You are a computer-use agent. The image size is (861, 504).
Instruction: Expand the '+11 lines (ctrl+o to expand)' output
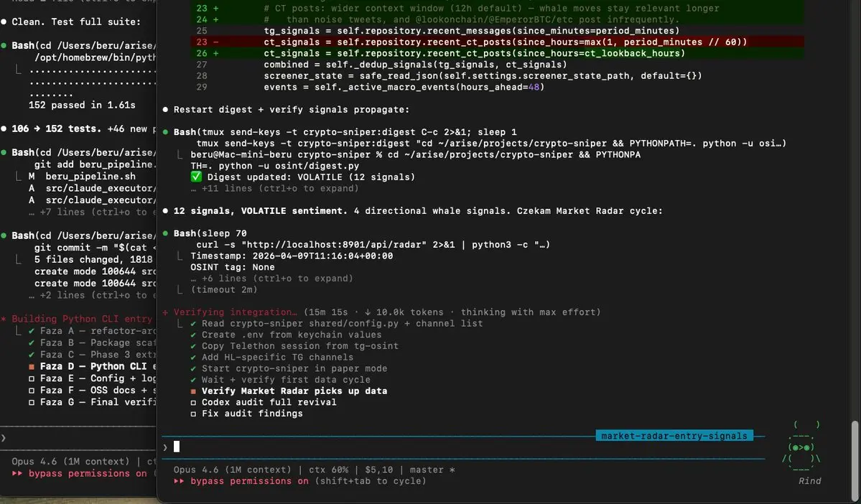274,188
